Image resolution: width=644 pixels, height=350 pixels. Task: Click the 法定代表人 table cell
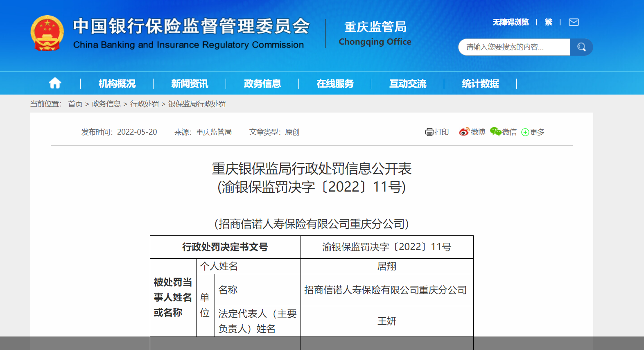(258, 321)
